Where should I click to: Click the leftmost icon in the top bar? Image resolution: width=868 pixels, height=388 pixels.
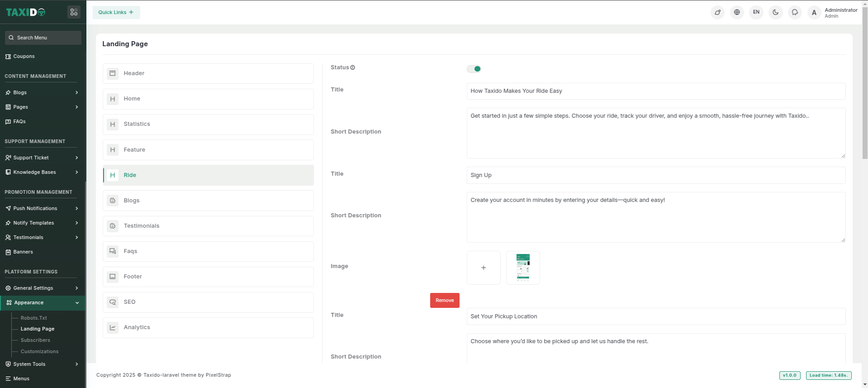717,12
